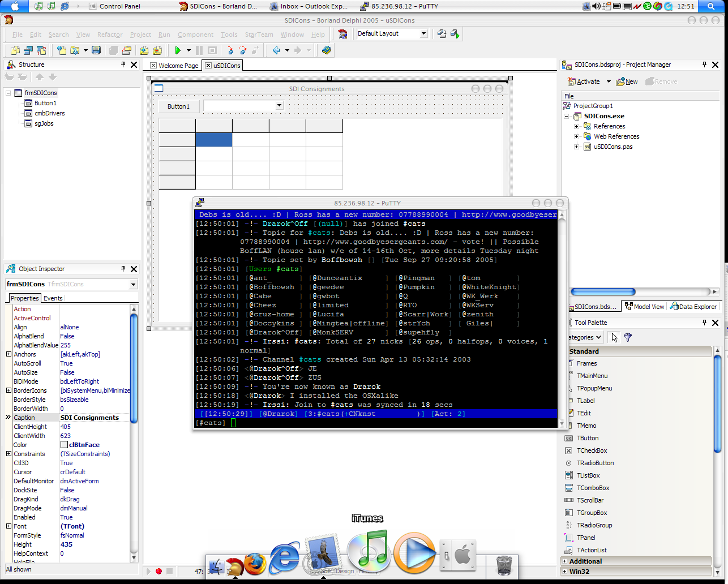This screenshot has height=584, width=728.
Task: Expand the Anchors property
Action: point(8,354)
